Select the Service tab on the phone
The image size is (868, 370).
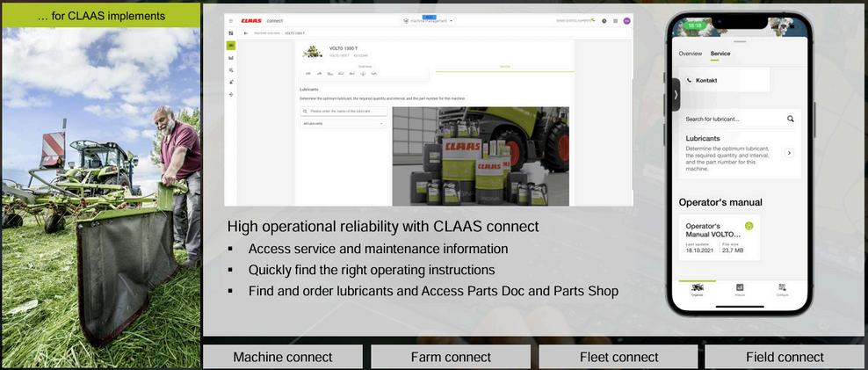pyautogui.click(x=720, y=54)
